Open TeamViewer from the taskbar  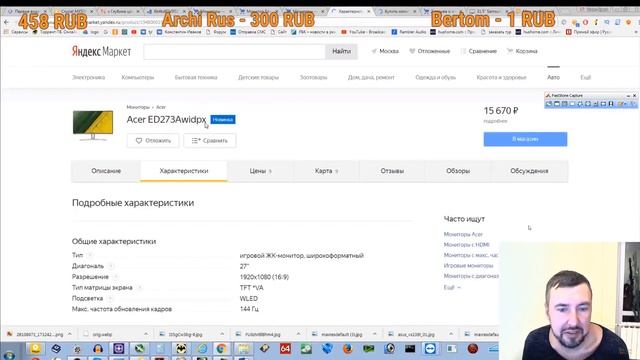pyautogui.click(x=430, y=349)
